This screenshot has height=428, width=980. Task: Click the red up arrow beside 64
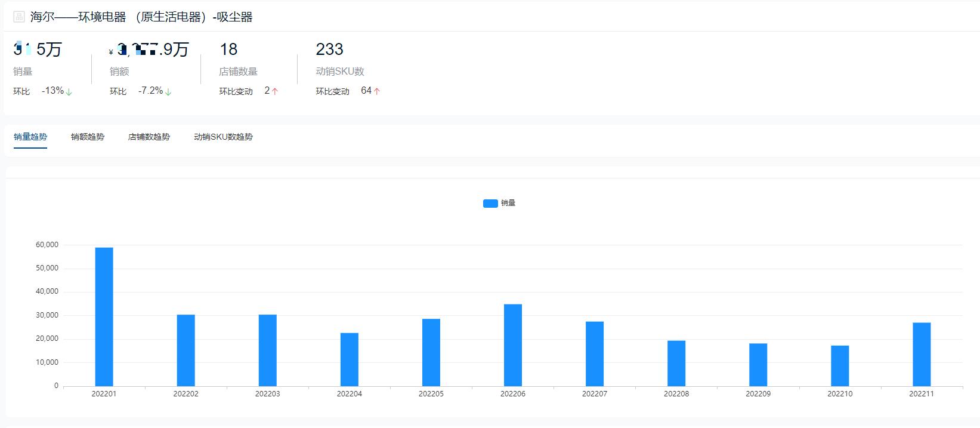click(x=377, y=91)
